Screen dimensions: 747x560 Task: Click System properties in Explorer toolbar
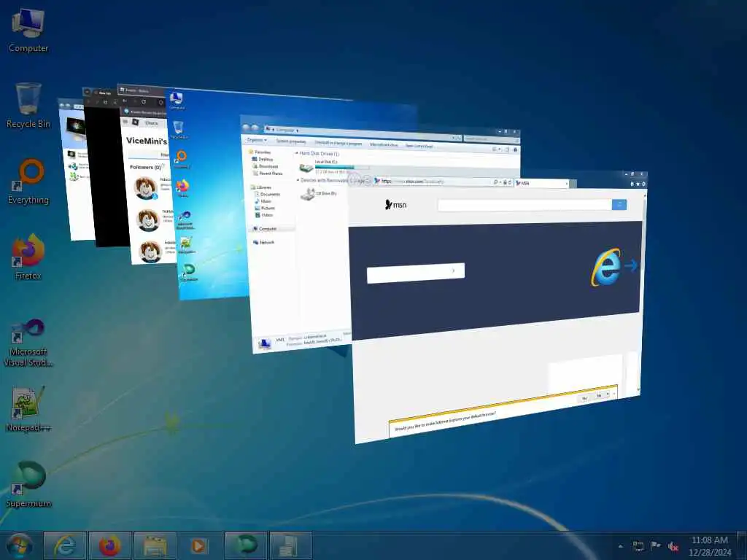pos(291,141)
